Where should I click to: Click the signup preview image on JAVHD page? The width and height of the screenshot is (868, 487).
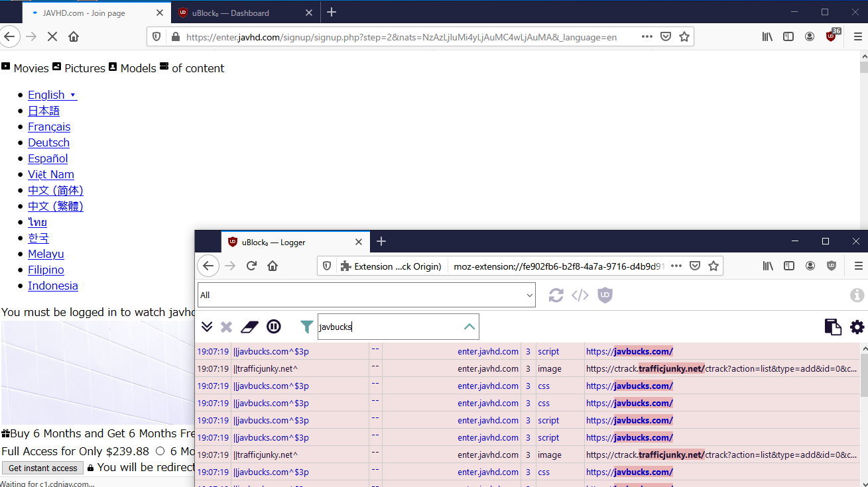pos(98,372)
